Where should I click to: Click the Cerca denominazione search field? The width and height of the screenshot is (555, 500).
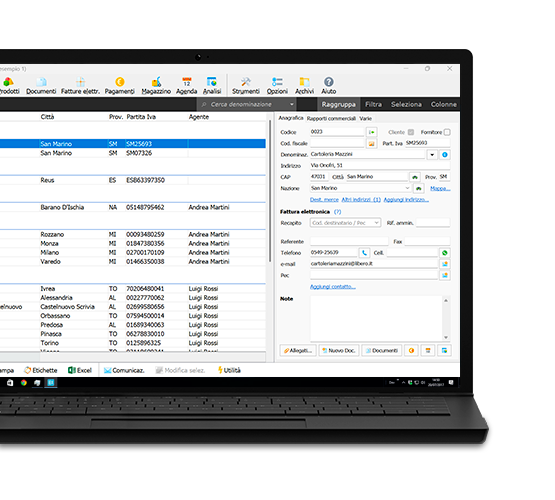(246, 104)
